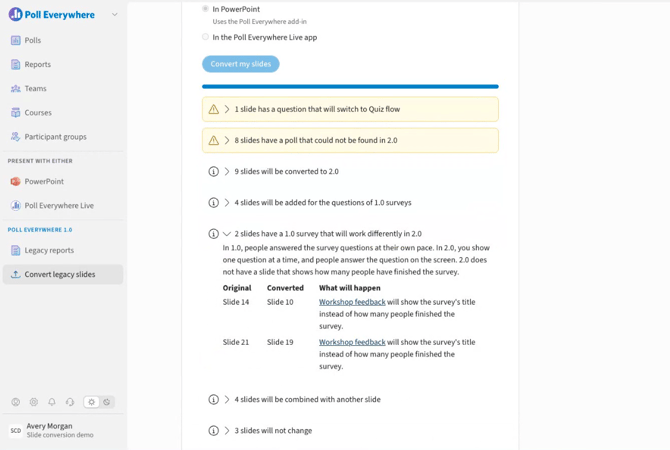Open Participant groups page
This screenshot has height=450, width=670.
pos(56,137)
